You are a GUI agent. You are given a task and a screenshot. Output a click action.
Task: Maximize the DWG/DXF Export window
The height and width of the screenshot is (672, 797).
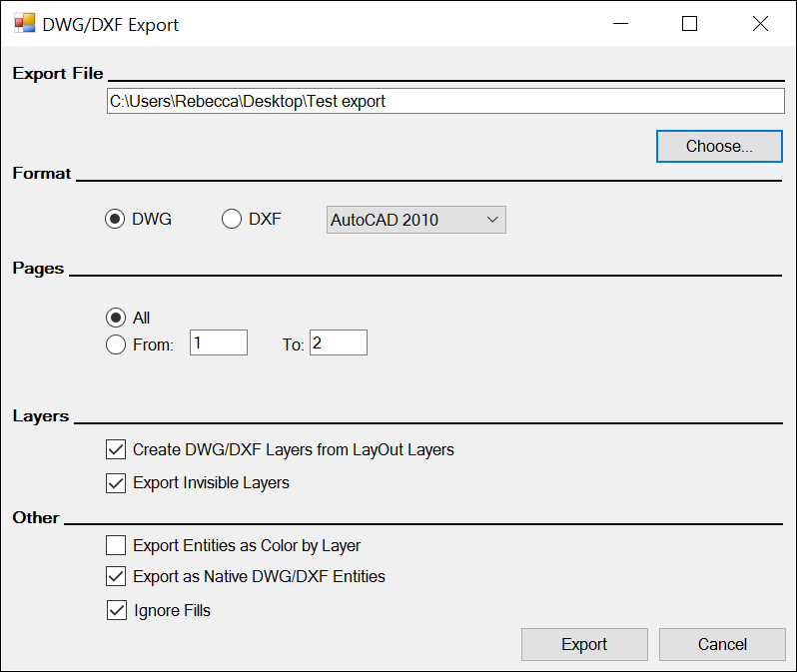689,24
